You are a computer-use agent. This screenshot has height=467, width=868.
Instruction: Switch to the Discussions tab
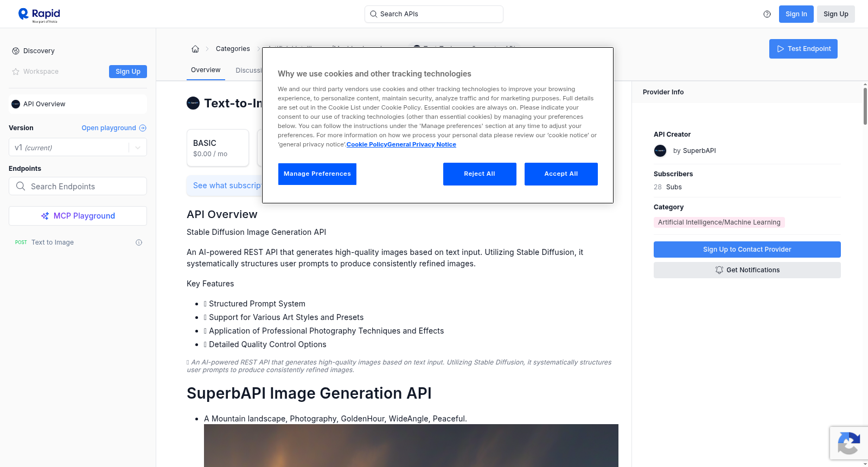tap(249, 71)
